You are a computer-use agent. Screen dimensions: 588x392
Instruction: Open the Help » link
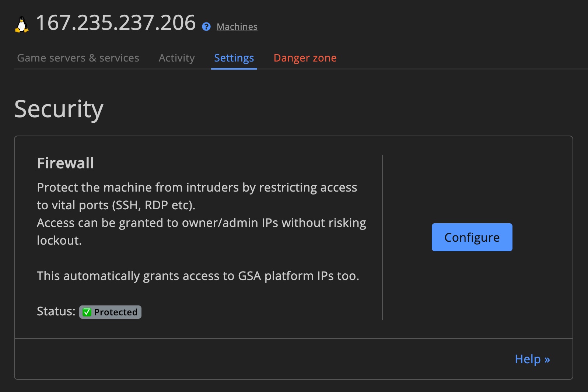coord(532,359)
